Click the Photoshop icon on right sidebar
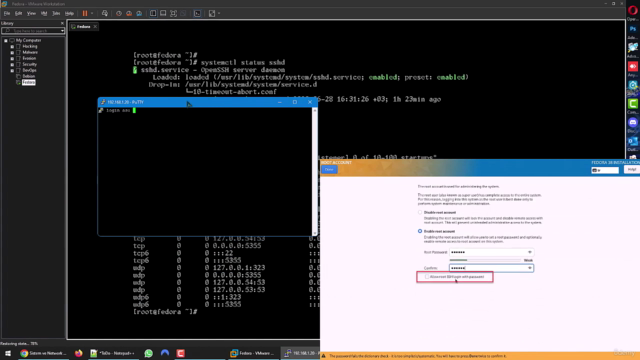Image resolution: width=640 pixels, height=360 pixels. pyautogui.click(x=633, y=29)
